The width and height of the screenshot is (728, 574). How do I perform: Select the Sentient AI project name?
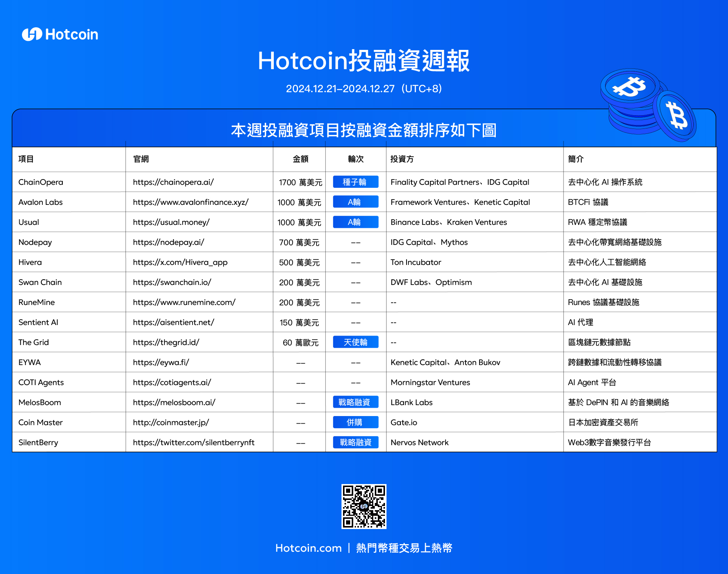click(38, 322)
